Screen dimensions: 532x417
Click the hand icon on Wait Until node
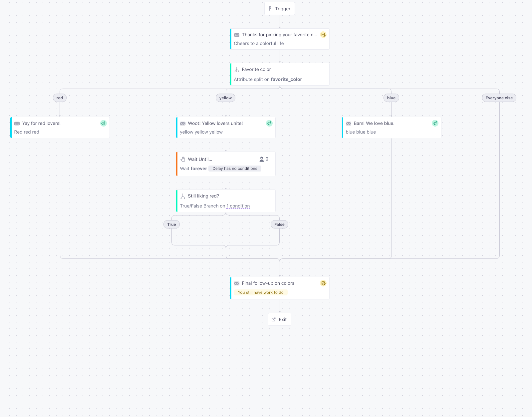(x=183, y=159)
